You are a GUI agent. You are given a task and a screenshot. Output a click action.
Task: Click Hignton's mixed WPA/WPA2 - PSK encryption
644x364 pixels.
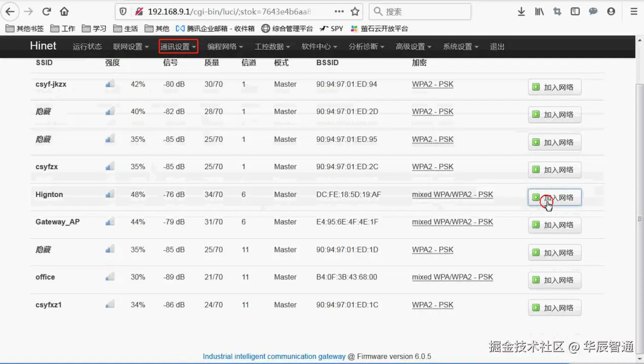tap(452, 194)
